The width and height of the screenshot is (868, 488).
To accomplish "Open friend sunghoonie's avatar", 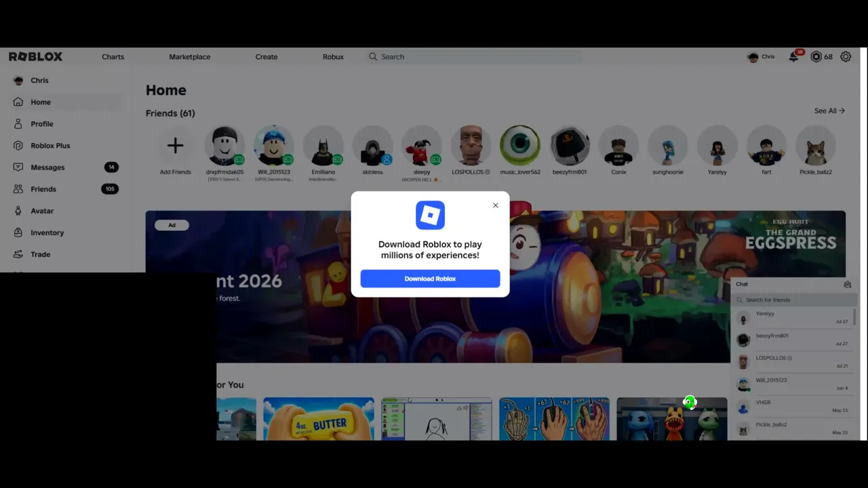I will coord(668,145).
